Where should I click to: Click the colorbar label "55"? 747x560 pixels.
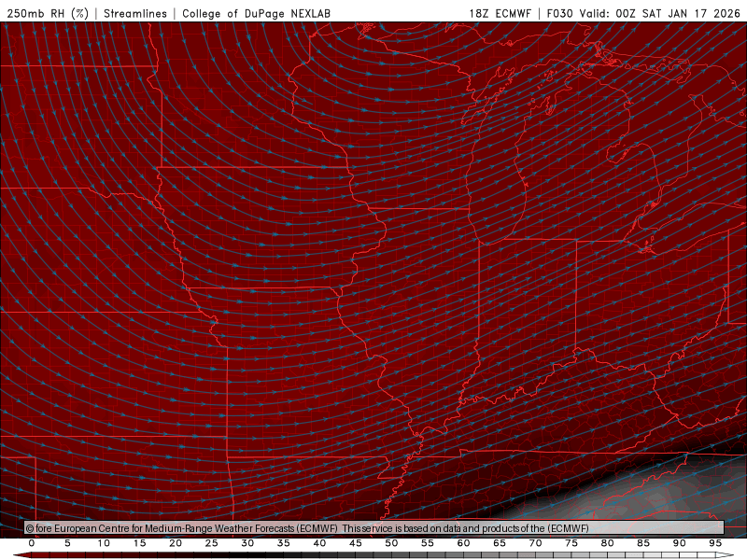(x=428, y=543)
